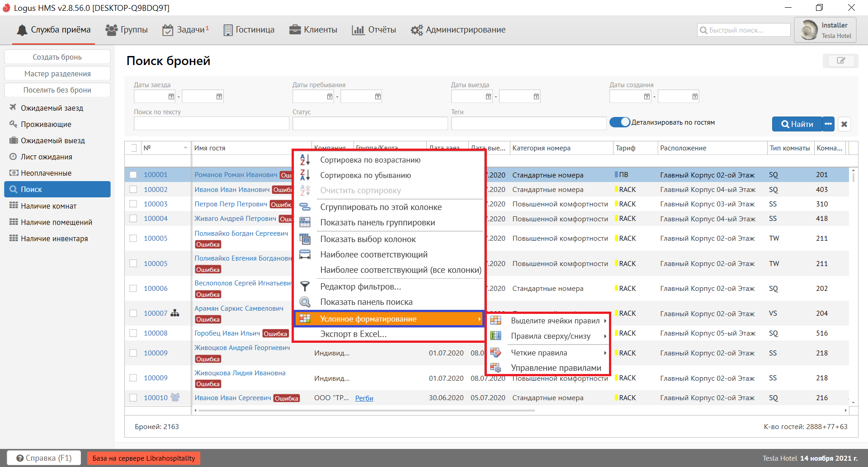Screen dimensions: 868x467
Task: Click the group icon beside booking 100007
Action: (175, 313)
